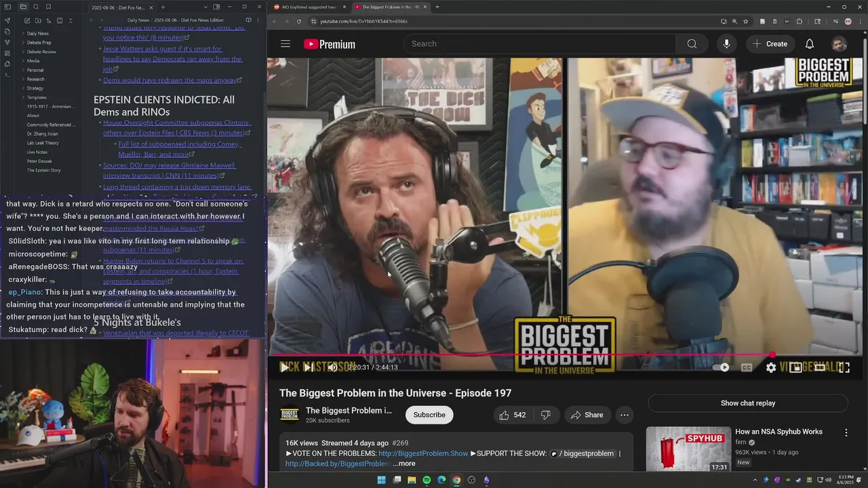Viewport: 868px width, 488px height.
Task: Click Show chat replay button
Action: point(748,403)
